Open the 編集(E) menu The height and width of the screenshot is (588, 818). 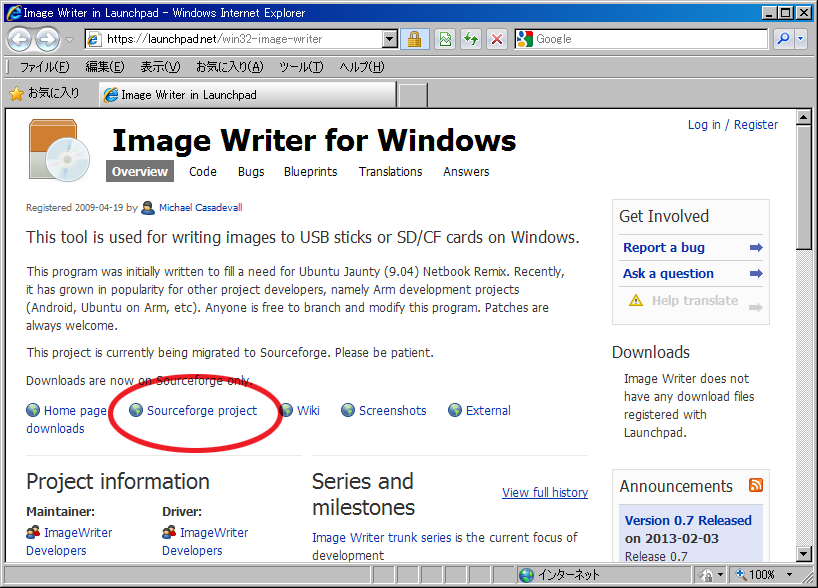105,67
